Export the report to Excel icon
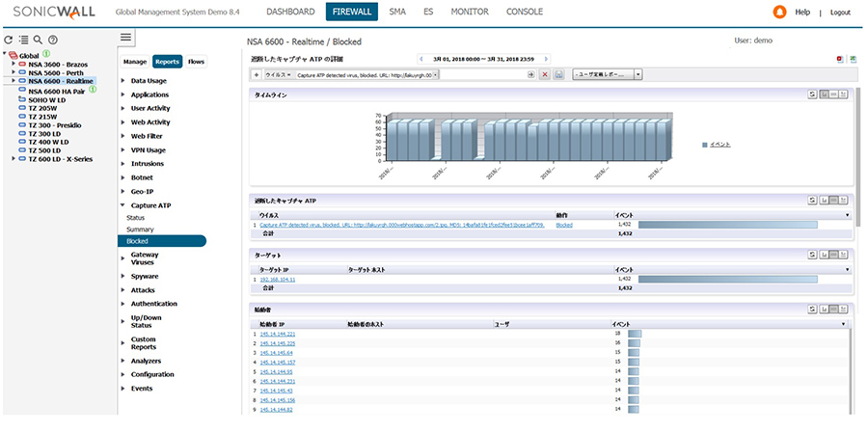 tap(854, 59)
